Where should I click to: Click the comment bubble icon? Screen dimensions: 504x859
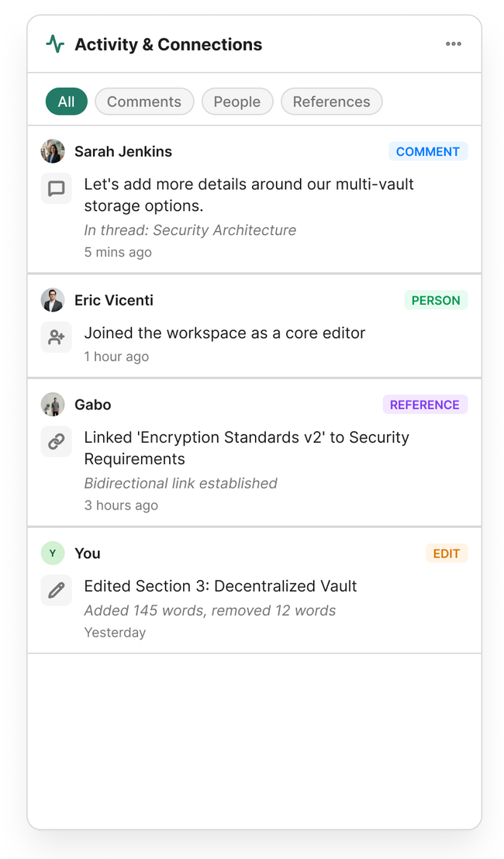point(57,188)
